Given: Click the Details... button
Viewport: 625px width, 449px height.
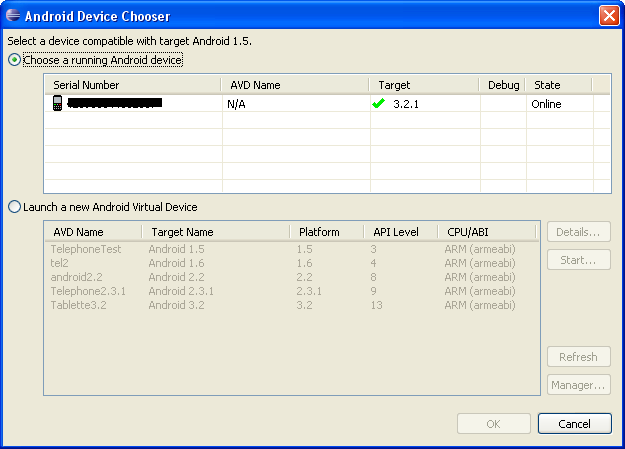Looking at the screenshot, I should (x=579, y=232).
